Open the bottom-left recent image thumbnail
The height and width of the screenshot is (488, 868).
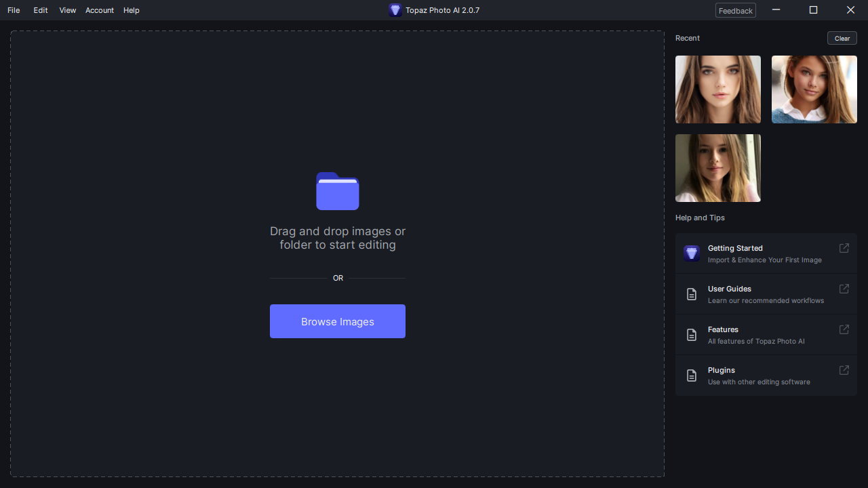click(x=717, y=167)
